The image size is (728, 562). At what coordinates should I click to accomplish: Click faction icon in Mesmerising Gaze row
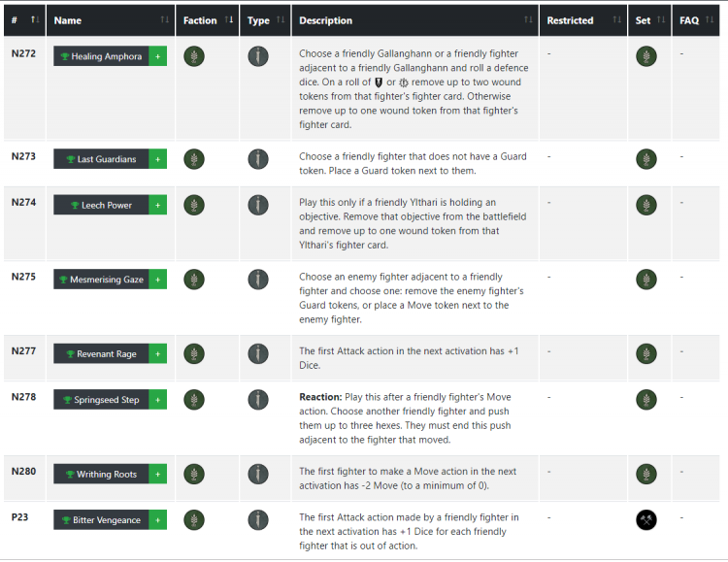pos(194,280)
